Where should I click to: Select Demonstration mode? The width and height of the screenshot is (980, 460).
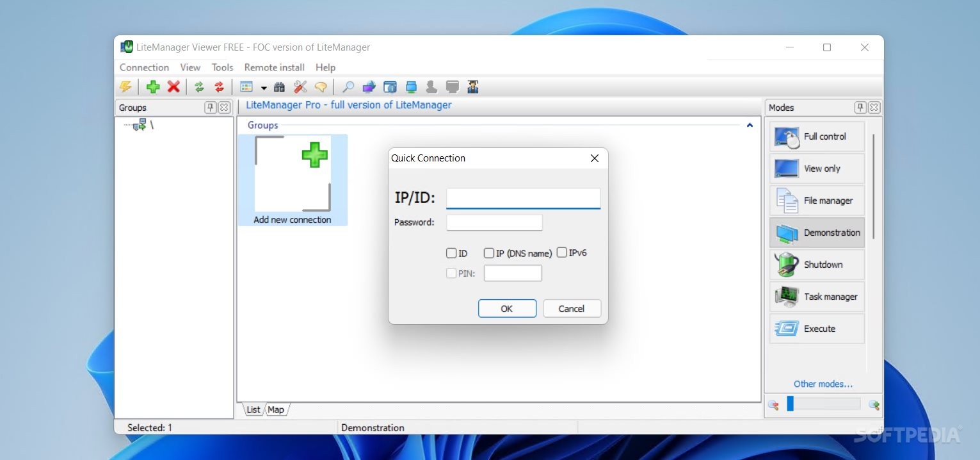pyautogui.click(x=817, y=233)
